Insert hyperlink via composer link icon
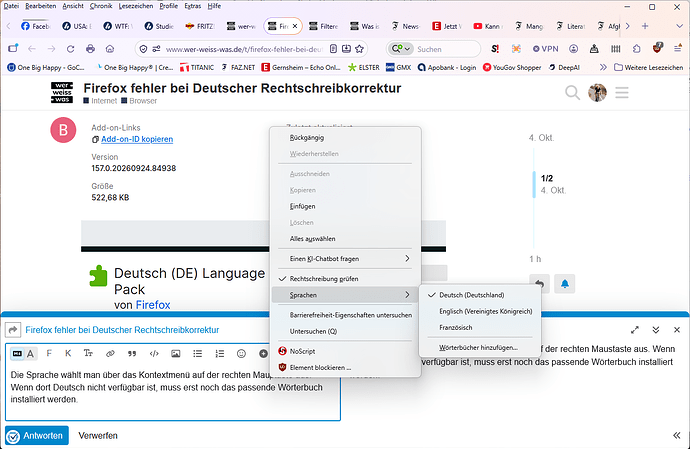Image resolution: width=690 pixels, height=449 pixels. pyautogui.click(x=110, y=353)
